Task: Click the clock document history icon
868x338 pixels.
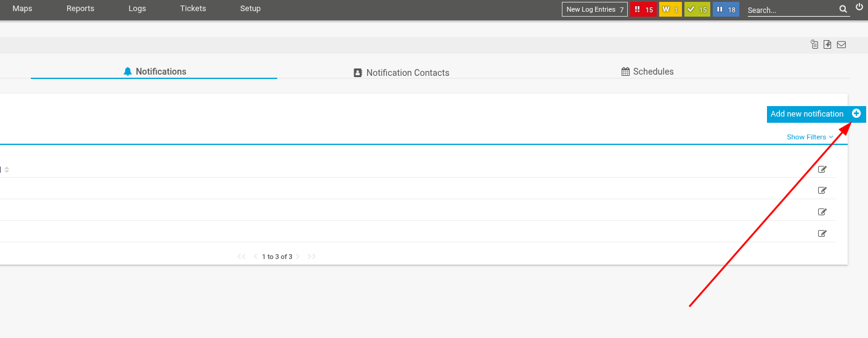Action: [814, 44]
